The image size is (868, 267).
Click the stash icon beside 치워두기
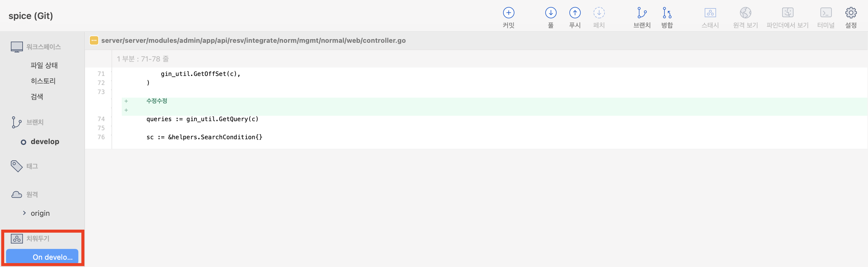17,239
